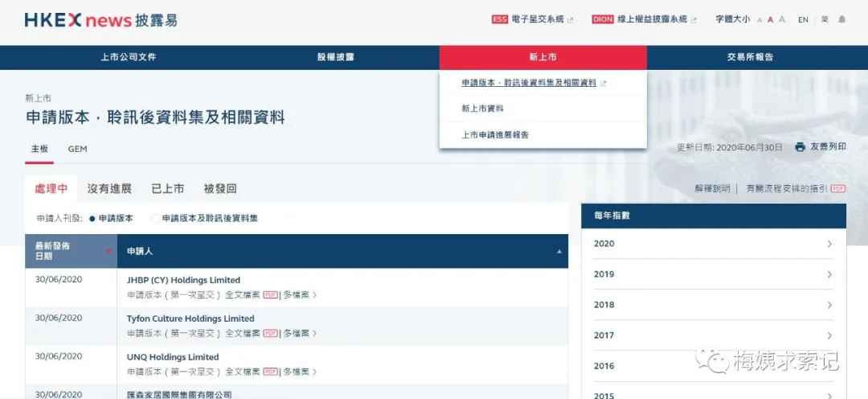Click the 新上市 breadcrumb text
The width and height of the screenshot is (868, 399).
click(39, 98)
